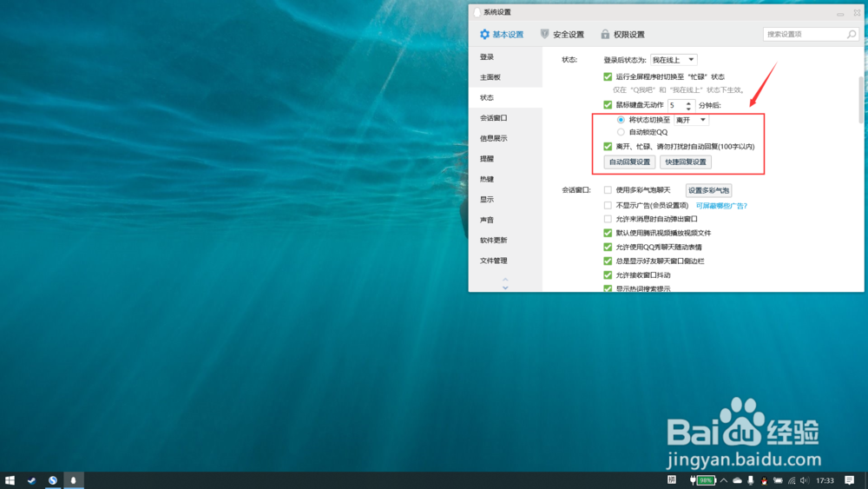Toggle 总是显示好友聊天窗口侧边栏 checkbox
The height and width of the screenshot is (489, 868).
tap(608, 261)
